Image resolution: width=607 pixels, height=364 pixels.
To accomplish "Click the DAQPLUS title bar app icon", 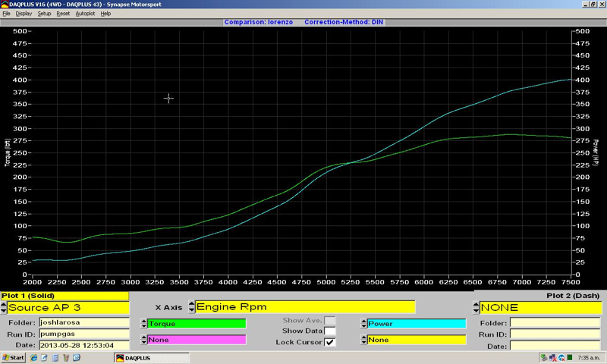I will [x=5, y=5].
